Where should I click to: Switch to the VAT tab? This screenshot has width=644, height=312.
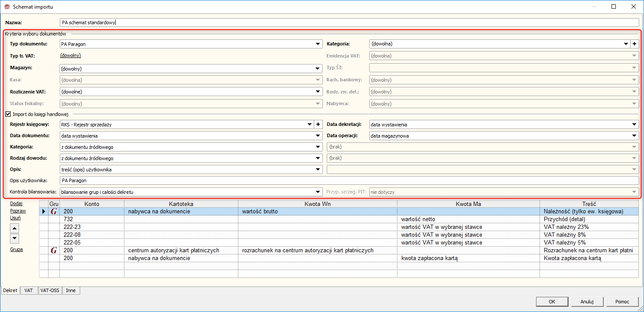pyautogui.click(x=29, y=290)
